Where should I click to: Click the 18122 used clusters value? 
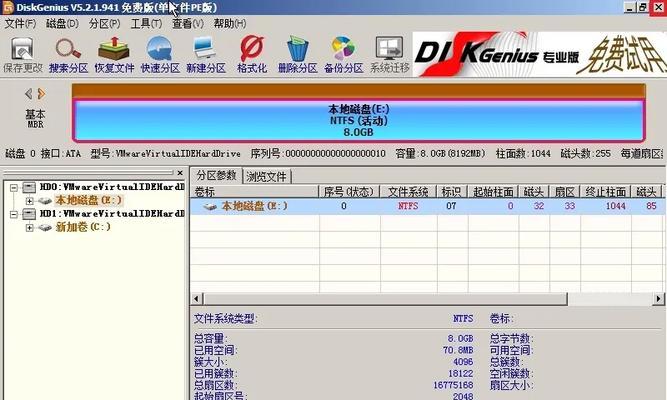[x=460, y=374]
